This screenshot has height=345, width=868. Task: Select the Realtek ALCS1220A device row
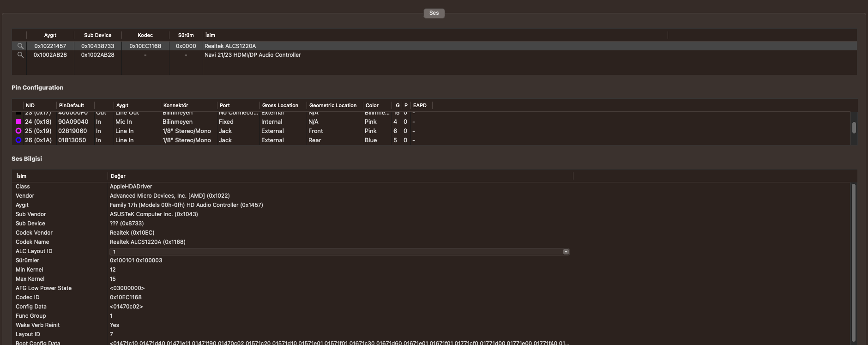[230, 46]
